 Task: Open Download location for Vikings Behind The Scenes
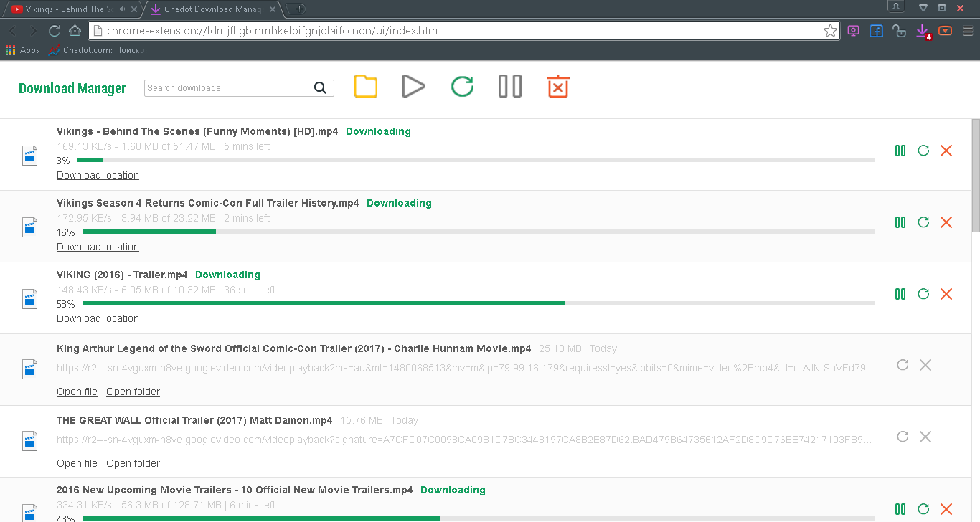coord(98,175)
